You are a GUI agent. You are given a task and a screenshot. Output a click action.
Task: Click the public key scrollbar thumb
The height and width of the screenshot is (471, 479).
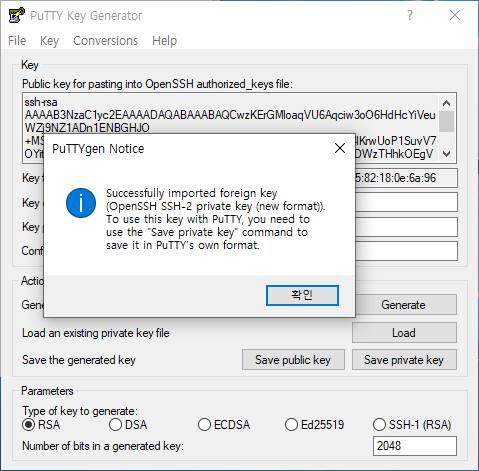(446, 121)
